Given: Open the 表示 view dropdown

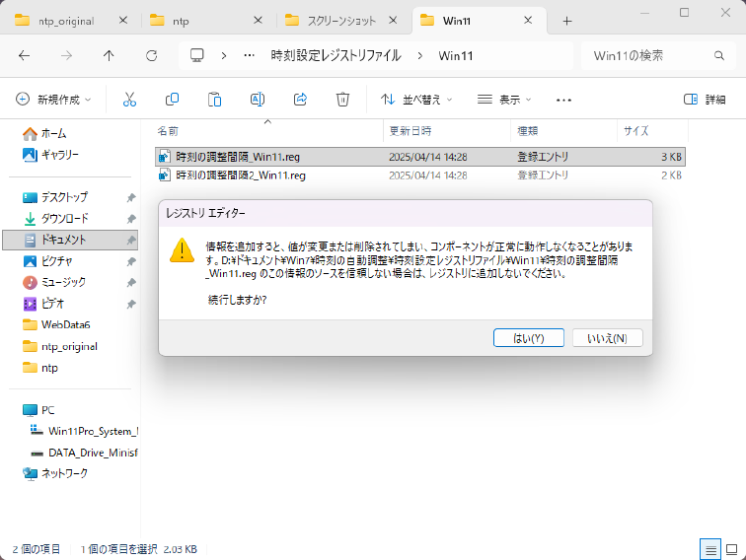Looking at the screenshot, I should (x=504, y=100).
